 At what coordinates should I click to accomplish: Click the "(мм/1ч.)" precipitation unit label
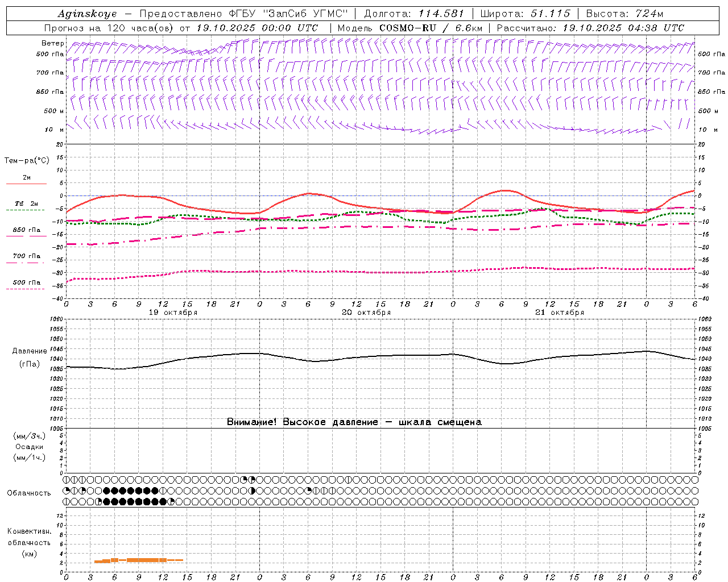coord(30,458)
